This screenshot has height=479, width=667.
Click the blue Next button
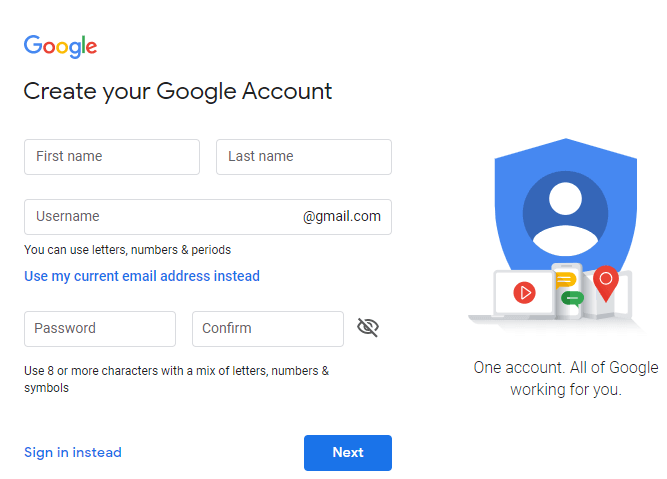point(348,453)
